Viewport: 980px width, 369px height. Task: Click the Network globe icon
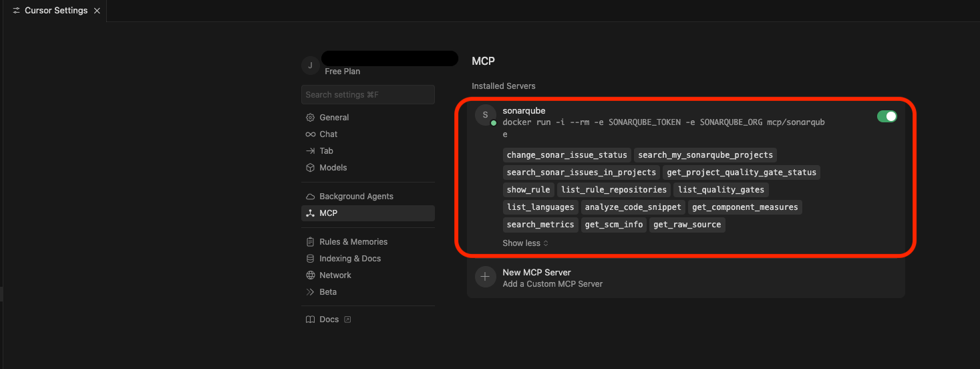[x=310, y=275]
